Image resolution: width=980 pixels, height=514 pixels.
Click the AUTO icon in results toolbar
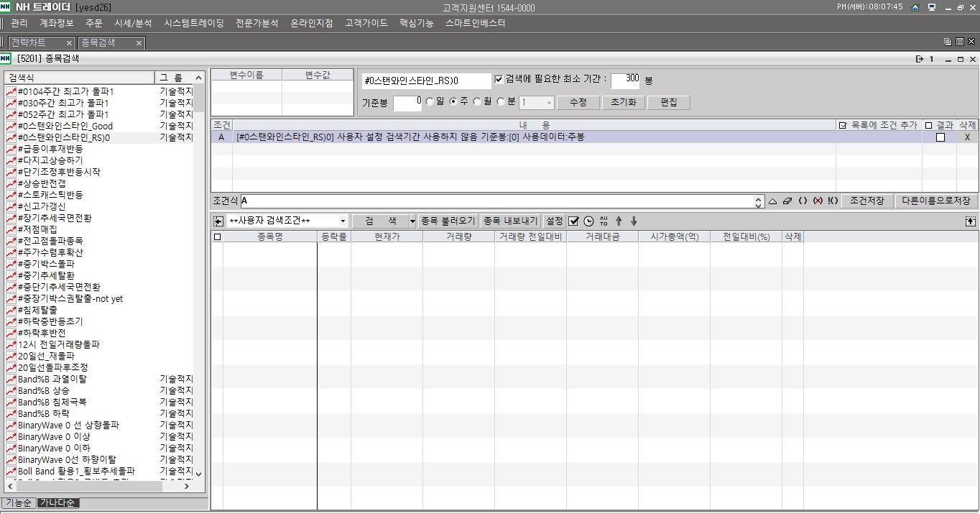pyautogui.click(x=604, y=221)
